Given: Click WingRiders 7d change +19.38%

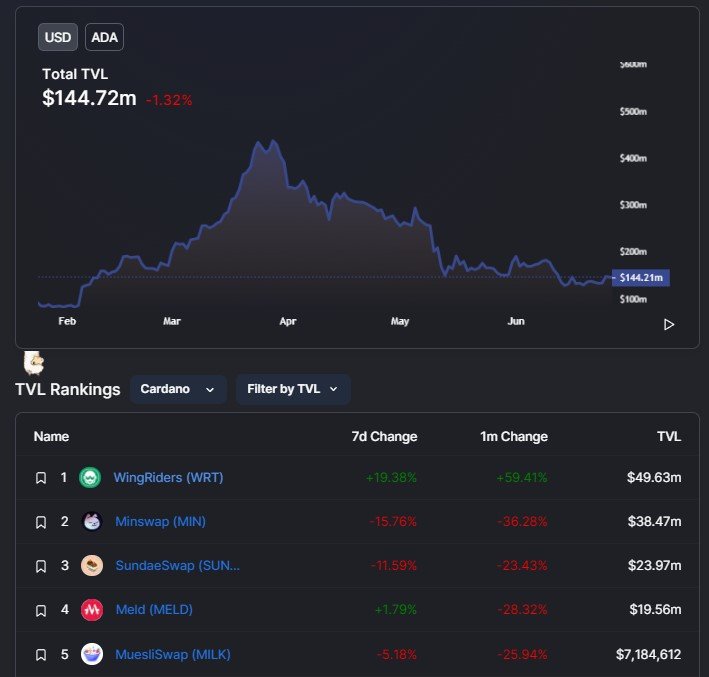Looking at the screenshot, I should tap(391, 478).
